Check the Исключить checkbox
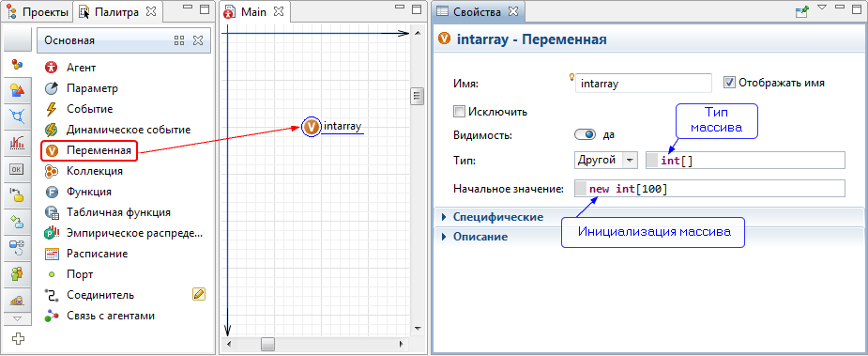Viewport: 868px width, 356px height. click(458, 112)
